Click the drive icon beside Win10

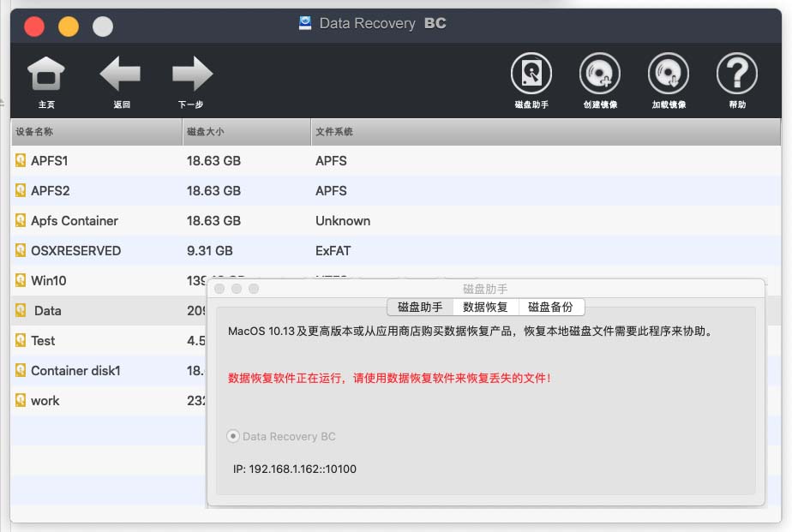tap(21, 280)
